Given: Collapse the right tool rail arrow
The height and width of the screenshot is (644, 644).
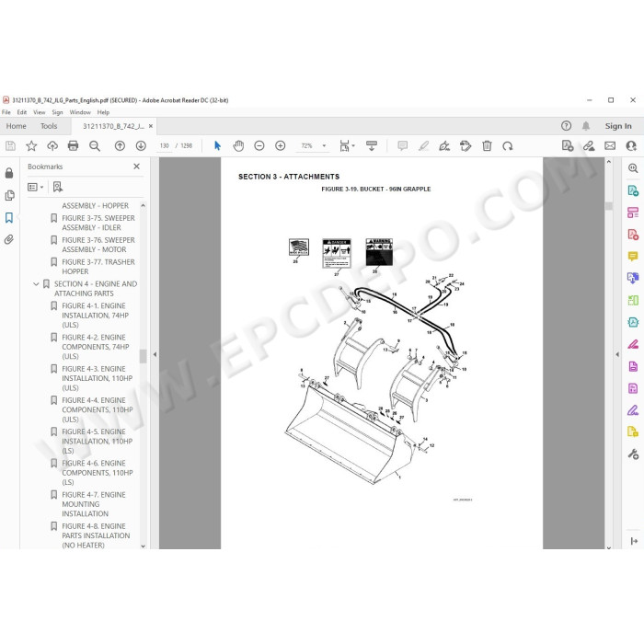Looking at the screenshot, I should point(634,541).
